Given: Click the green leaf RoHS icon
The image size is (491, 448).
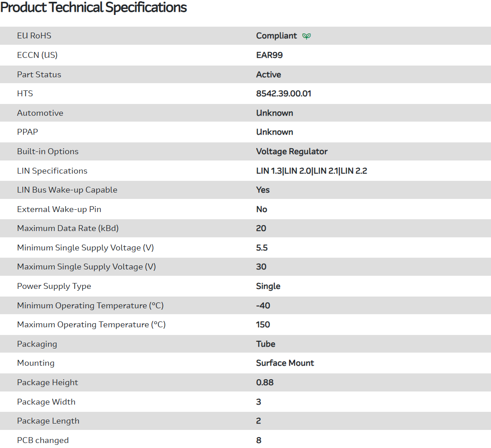Looking at the screenshot, I should (306, 36).
